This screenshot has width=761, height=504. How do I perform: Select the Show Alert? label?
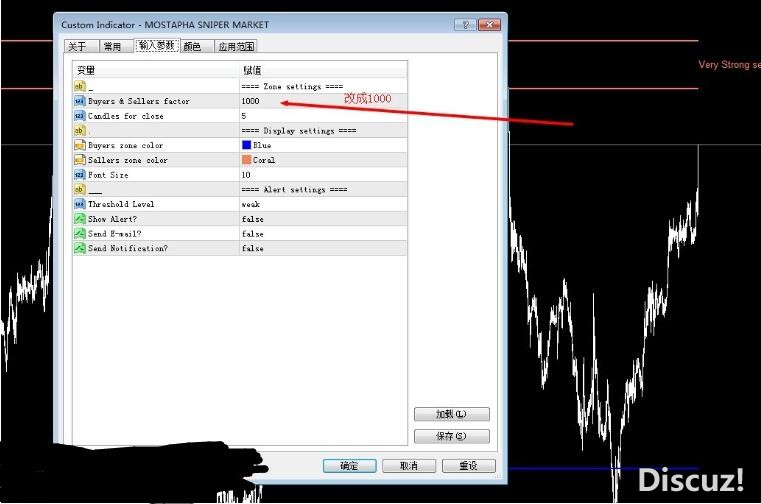tap(112, 219)
